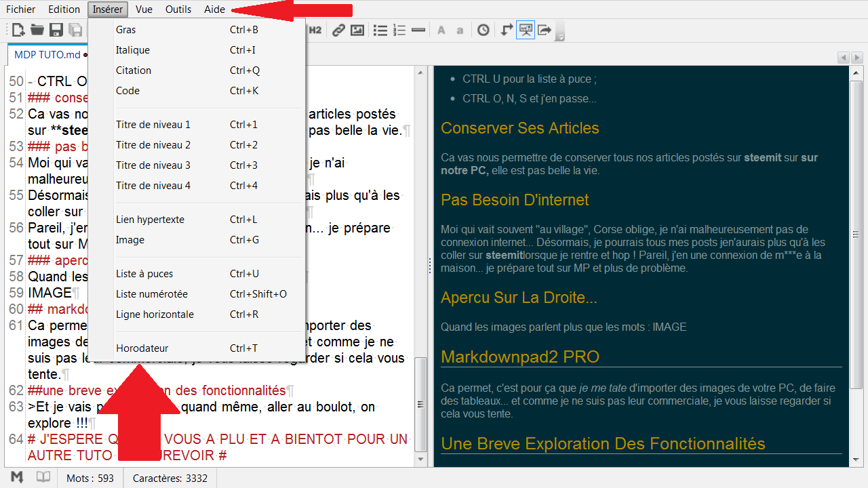Viewport: 868px width, 488px height.
Task: Select Code menu entry
Action: [197, 91]
